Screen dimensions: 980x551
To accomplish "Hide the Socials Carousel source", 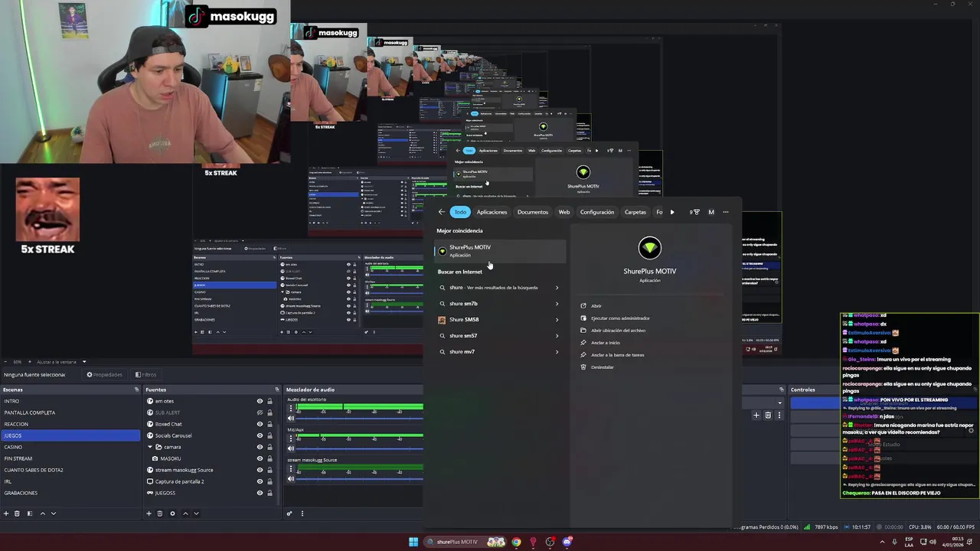I will click(260, 435).
